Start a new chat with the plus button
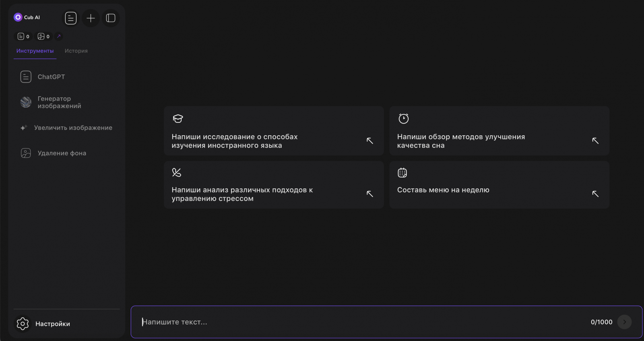Viewport: 644px width, 341px height. point(91,18)
